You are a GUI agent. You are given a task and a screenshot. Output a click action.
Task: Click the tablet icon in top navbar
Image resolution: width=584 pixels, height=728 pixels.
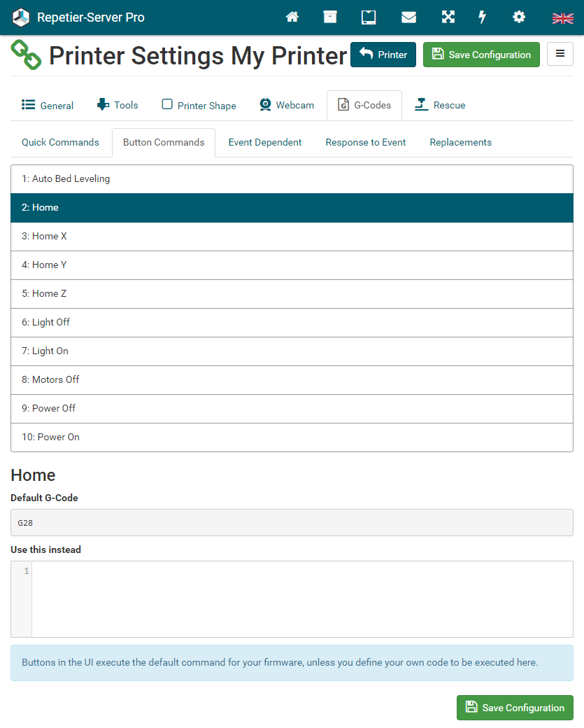click(369, 17)
